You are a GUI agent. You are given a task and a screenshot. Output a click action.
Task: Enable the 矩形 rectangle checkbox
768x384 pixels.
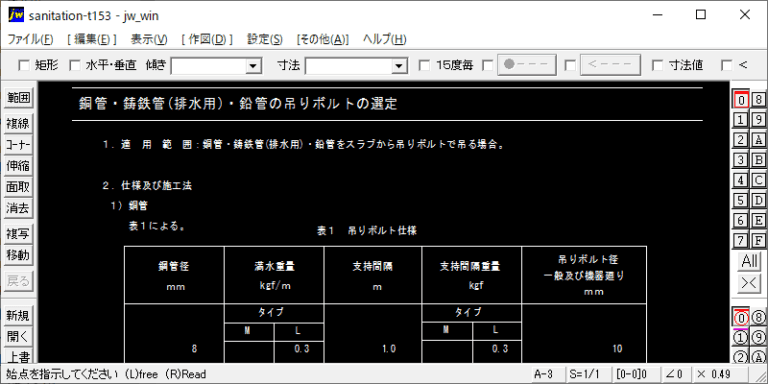(x=24, y=65)
